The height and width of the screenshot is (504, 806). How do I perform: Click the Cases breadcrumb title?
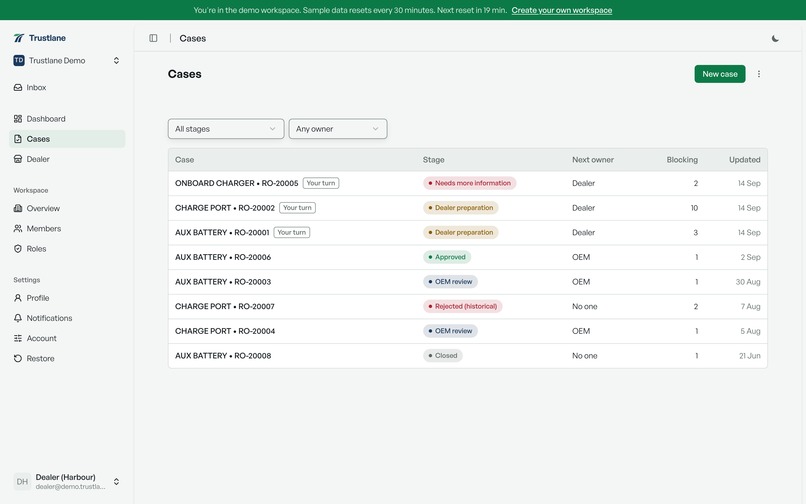pyautogui.click(x=193, y=39)
